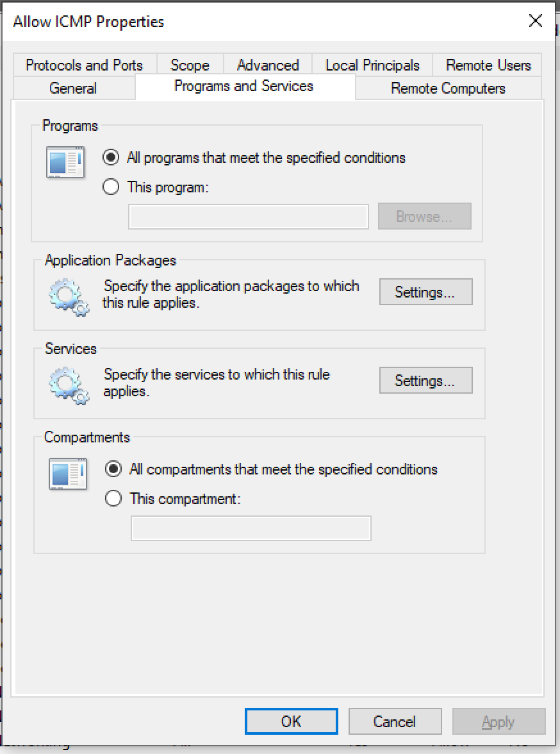
Task: Close the Allow ICMP Properties dialog
Action: coord(536,21)
